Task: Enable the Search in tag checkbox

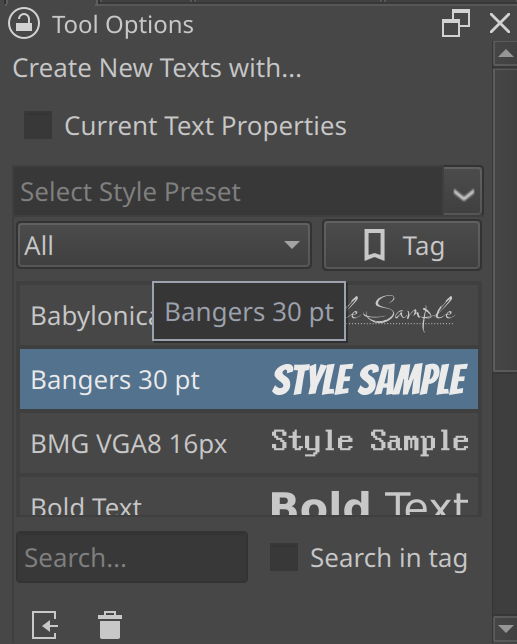Action: pyautogui.click(x=284, y=557)
